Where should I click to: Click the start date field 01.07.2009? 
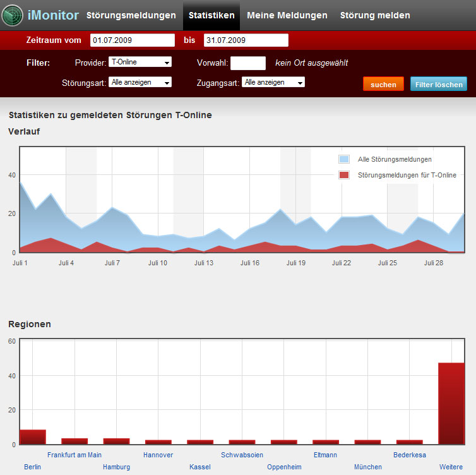(x=132, y=40)
